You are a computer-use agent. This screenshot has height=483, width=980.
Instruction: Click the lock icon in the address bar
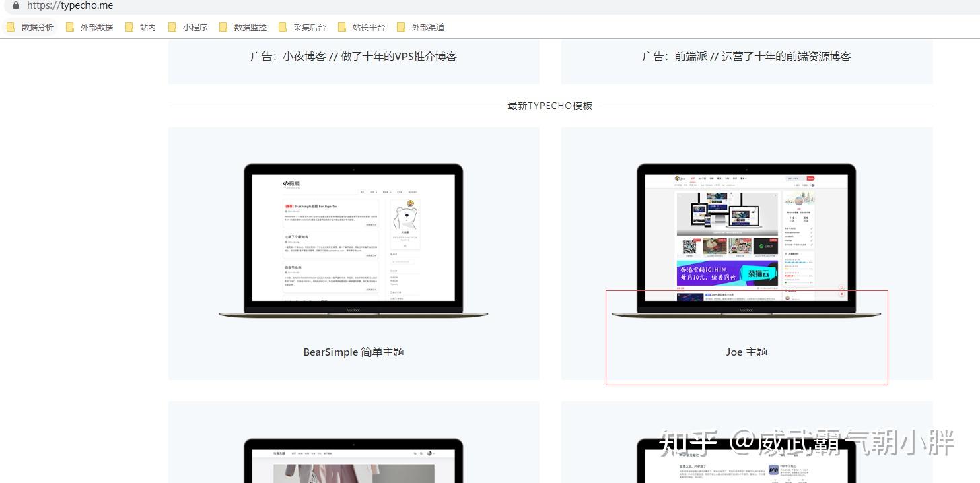pos(16,5)
